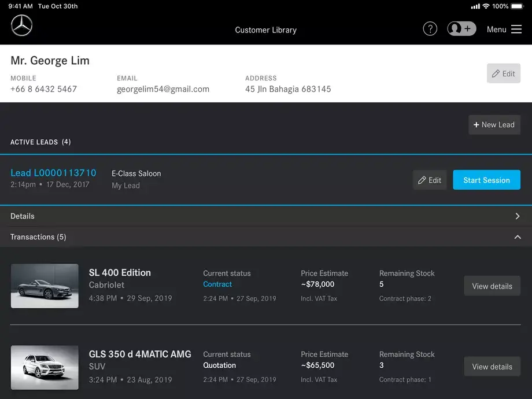Image resolution: width=532 pixels, height=399 pixels.
Task: Tap the ACTIVE LEADS (4) heading
Action: [40, 142]
